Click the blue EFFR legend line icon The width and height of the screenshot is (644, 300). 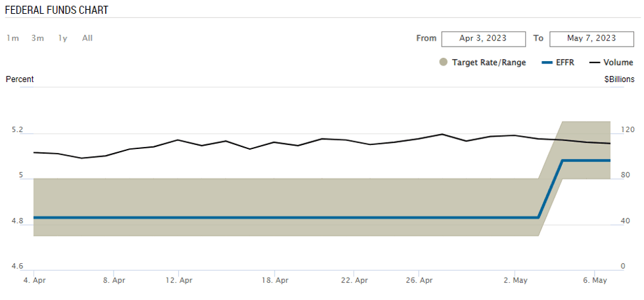[547, 62]
